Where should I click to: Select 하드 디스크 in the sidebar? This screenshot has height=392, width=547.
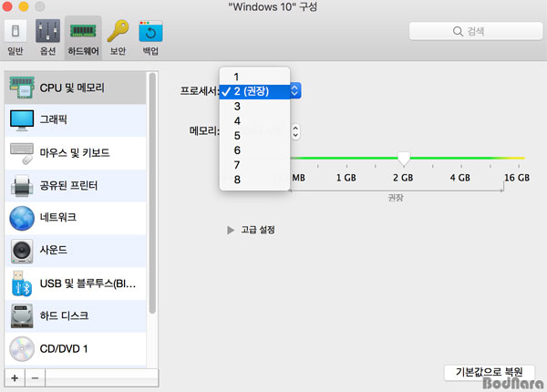[76, 315]
